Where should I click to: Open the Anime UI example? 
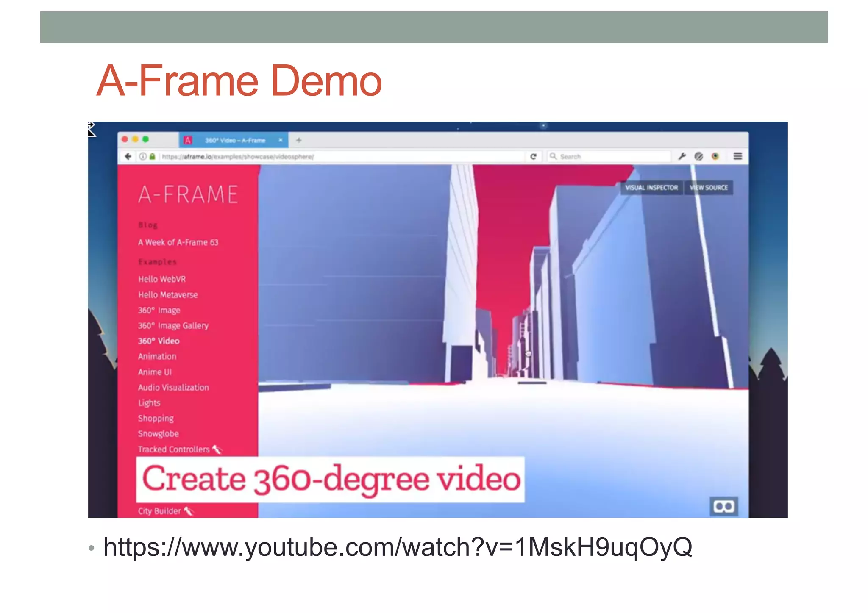pos(155,372)
